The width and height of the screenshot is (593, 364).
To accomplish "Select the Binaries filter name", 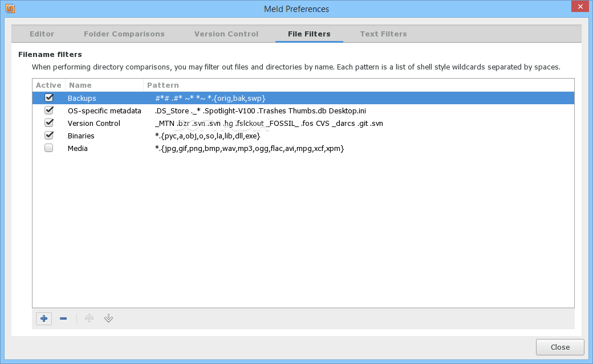I will point(81,136).
